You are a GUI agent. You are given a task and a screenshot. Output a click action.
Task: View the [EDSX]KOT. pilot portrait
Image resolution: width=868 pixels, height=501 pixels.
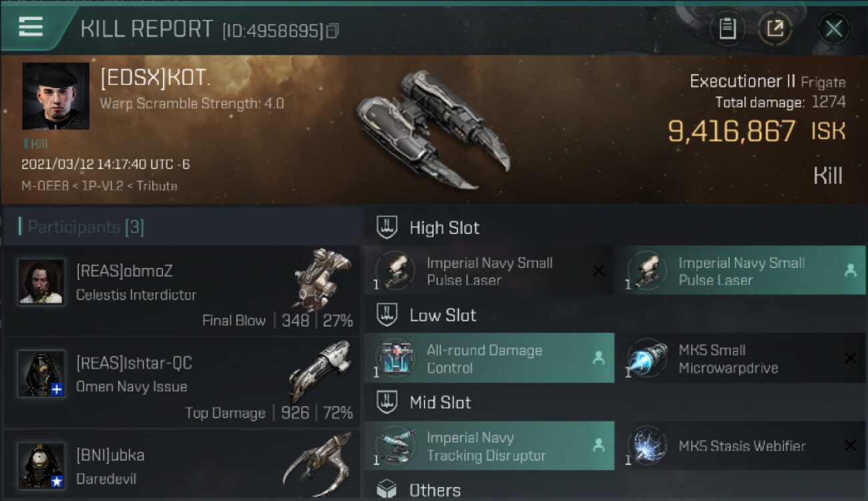55,96
